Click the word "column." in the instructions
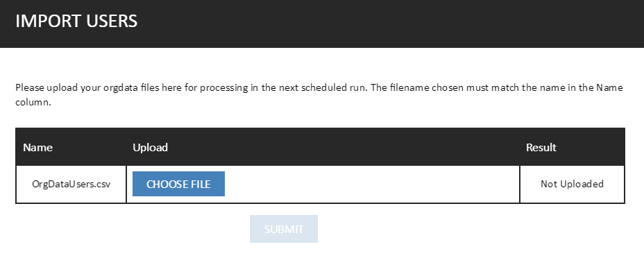Screen dimensions: 644x265 tap(33, 102)
